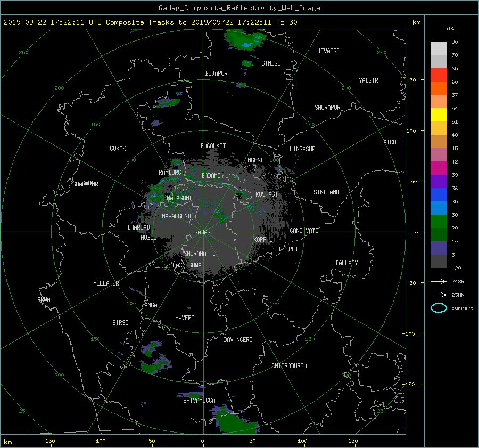
Task: Pick the yellow 51 dBZ legend swatch
Action: point(439,115)
